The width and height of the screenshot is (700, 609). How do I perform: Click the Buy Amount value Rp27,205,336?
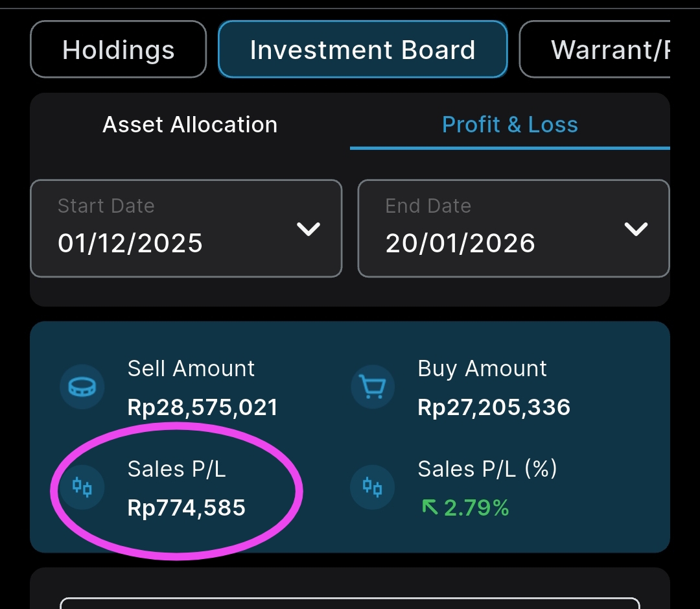click(x=494, y=407)
